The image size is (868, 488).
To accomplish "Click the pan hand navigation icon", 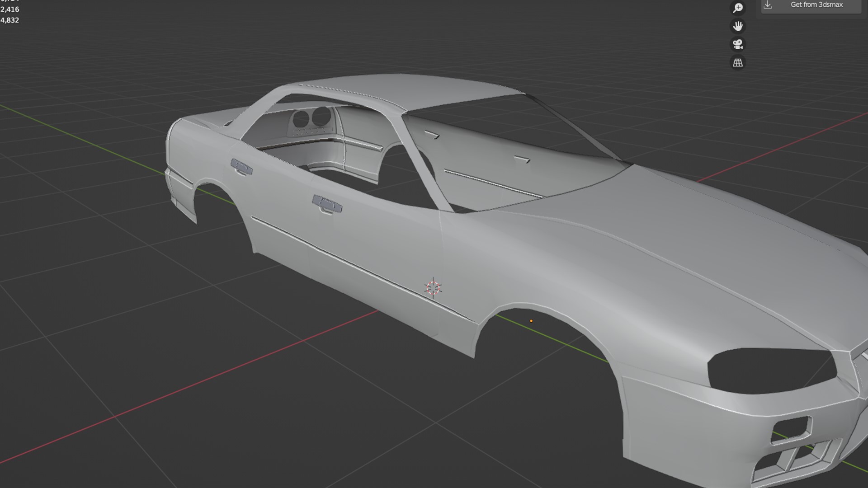I will click(738, 26).
